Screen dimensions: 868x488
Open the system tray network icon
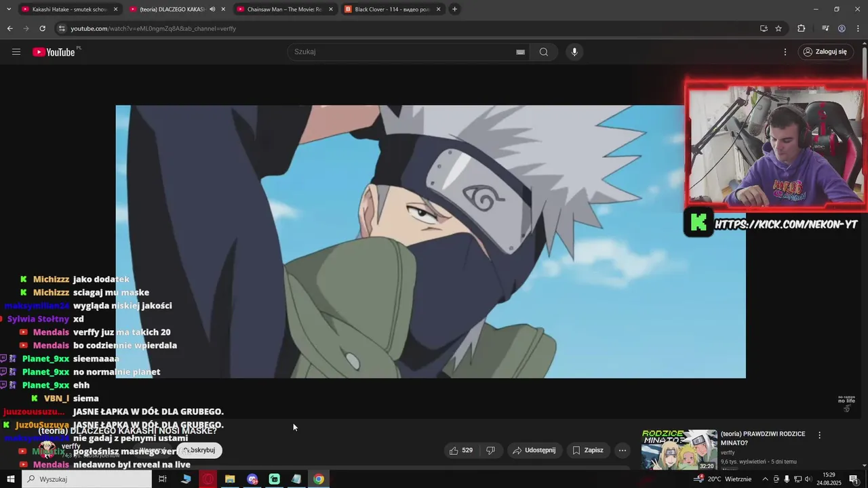tap(797, 479)
